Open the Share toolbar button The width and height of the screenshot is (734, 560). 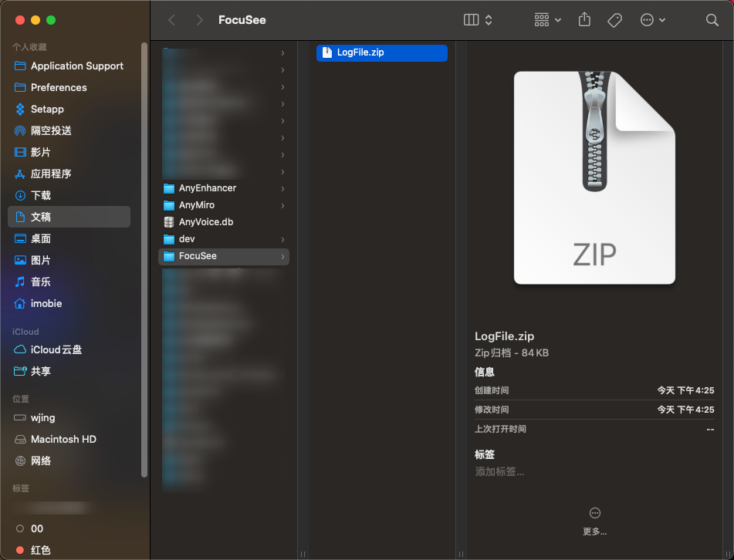584,20
